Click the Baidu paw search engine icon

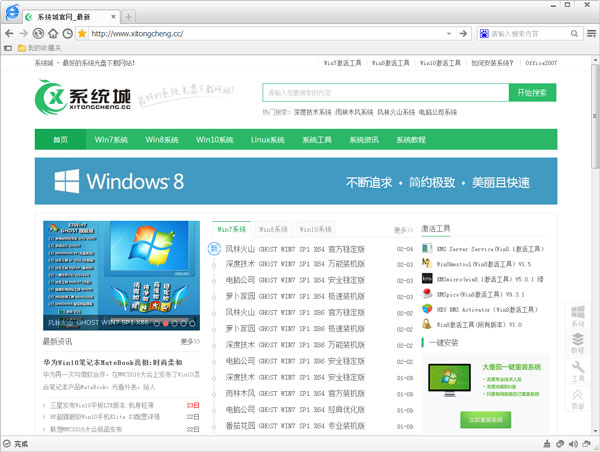coord(484,34)
